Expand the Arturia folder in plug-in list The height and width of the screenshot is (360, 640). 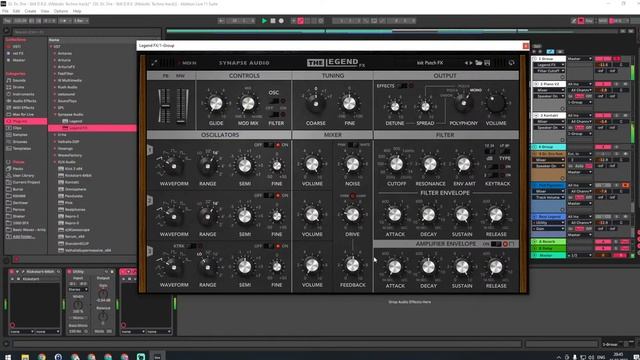point(55,60)
